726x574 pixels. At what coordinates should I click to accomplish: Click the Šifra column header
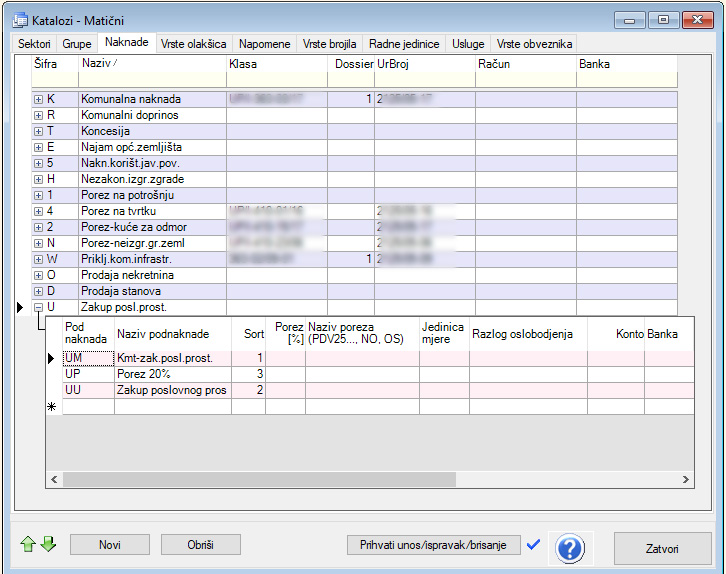coord(55,63)
